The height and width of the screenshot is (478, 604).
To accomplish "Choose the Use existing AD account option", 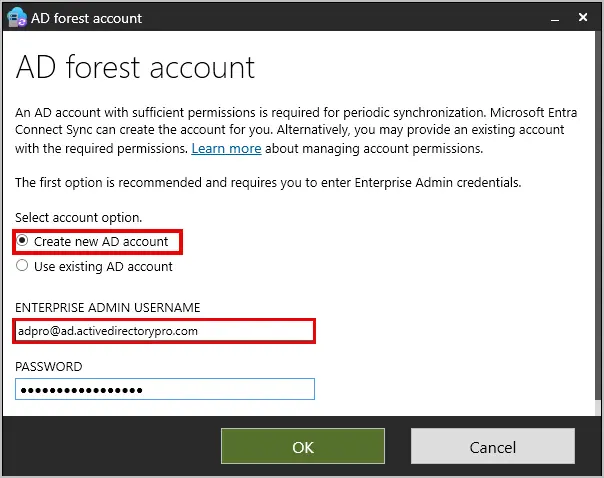I will point(22,266).
